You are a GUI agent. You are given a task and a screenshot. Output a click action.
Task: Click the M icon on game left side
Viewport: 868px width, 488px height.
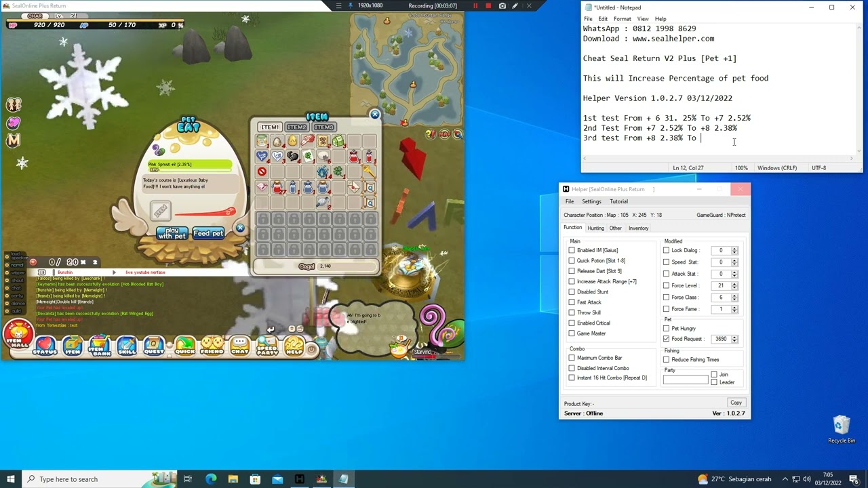(x=14, y=140)
